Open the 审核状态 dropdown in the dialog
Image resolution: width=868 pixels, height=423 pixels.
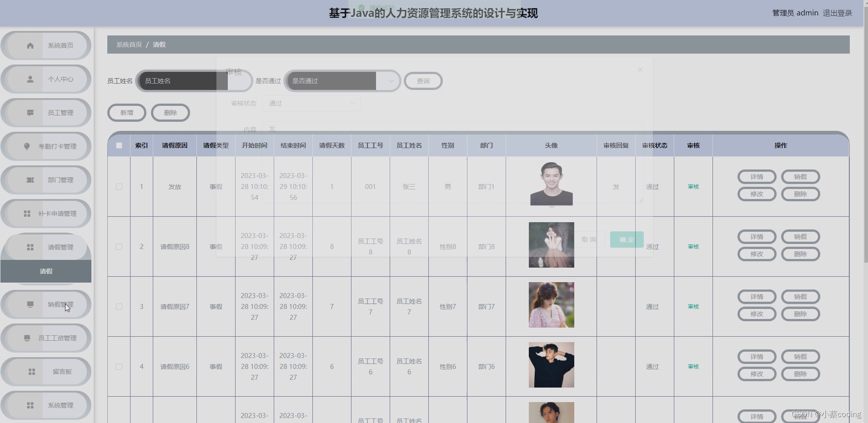[x=311, y=103]
